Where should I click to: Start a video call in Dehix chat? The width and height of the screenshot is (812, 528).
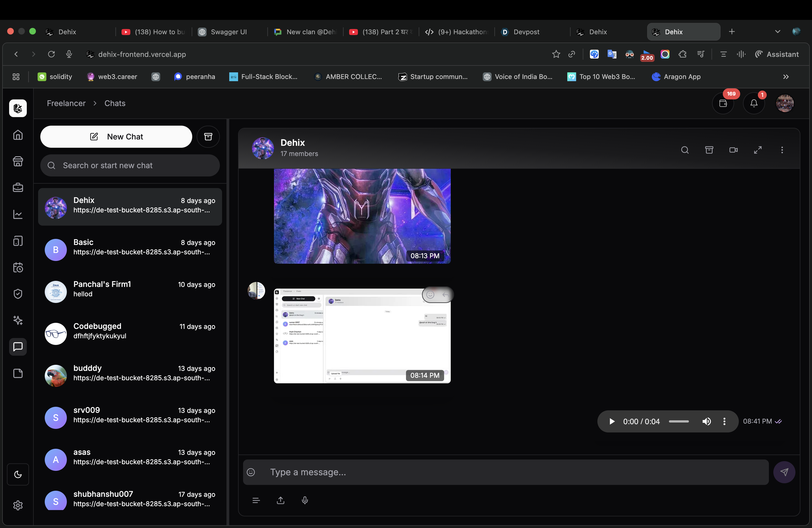click(733, 150)
